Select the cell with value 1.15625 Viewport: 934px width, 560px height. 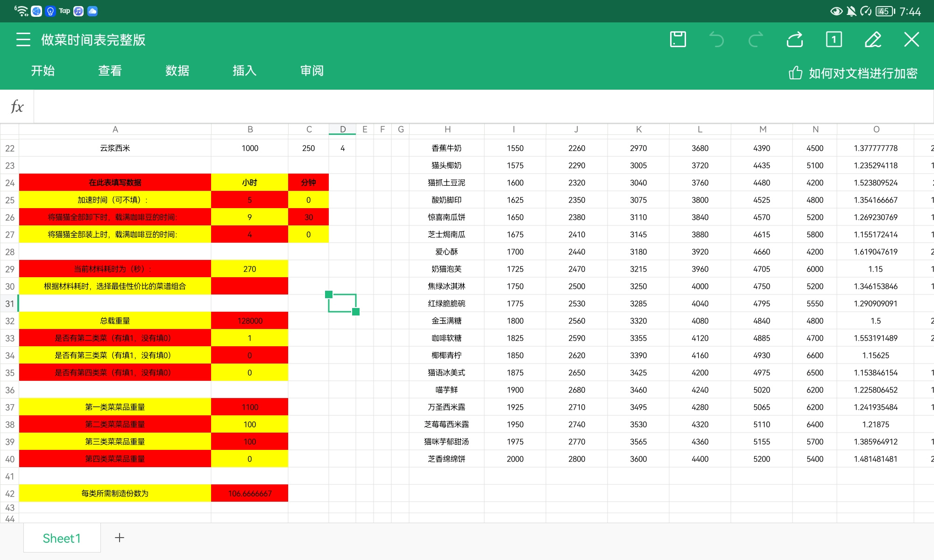click(876, 355)
